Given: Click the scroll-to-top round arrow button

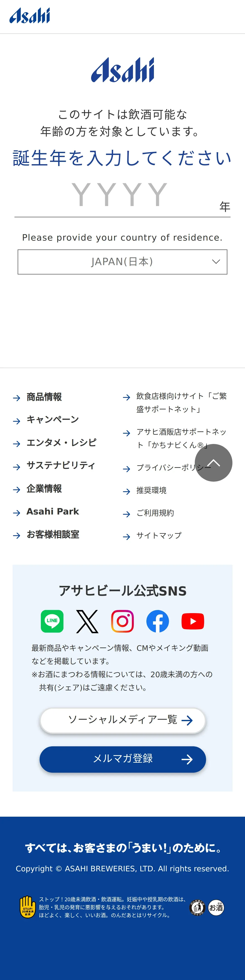Looking at the screenshot, I should 213,463.
